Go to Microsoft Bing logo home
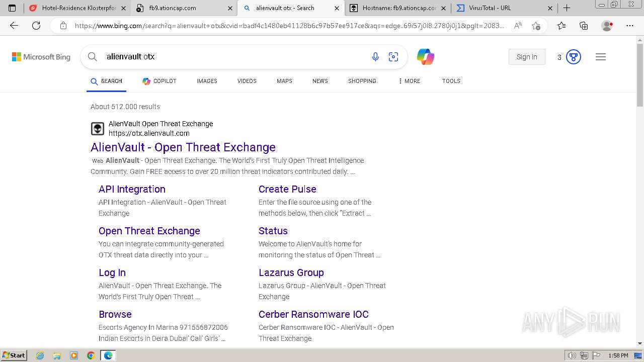Image resolution: width=644 pixels, height=362 pixels. (x=41, y=57)
